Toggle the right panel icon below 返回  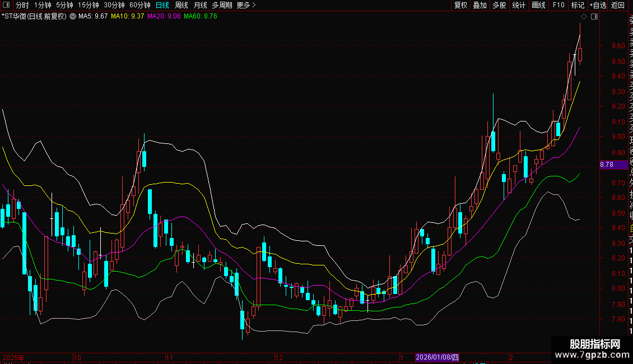pos(594,17)
